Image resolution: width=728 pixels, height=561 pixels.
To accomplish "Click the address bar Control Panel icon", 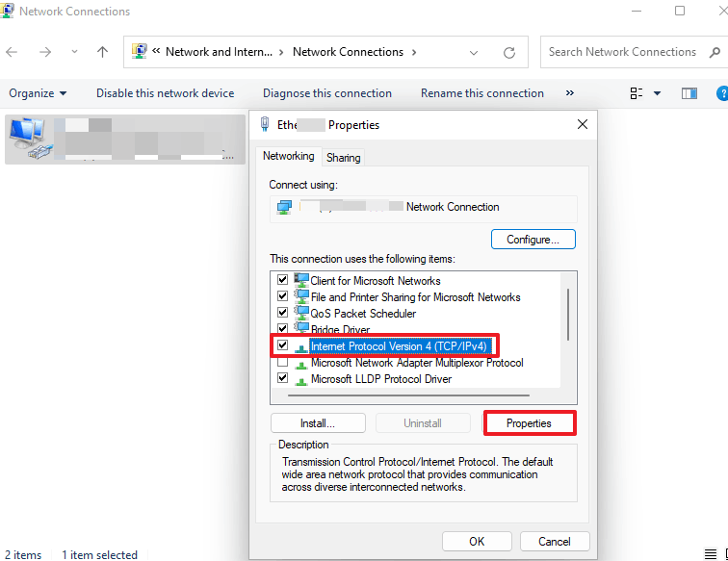I will [139, 52].
